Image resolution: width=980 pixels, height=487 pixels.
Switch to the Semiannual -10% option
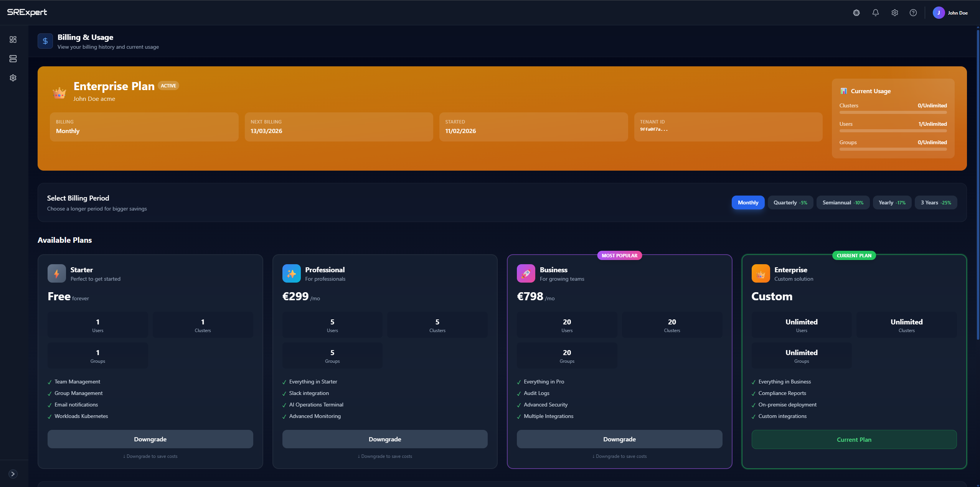tap(842, 202)
